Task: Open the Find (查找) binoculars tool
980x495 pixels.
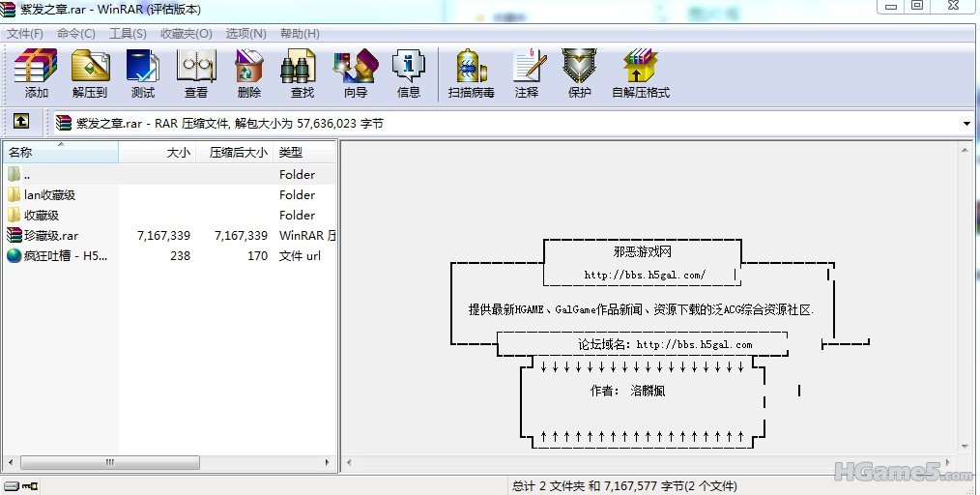Action: point(302,73)
